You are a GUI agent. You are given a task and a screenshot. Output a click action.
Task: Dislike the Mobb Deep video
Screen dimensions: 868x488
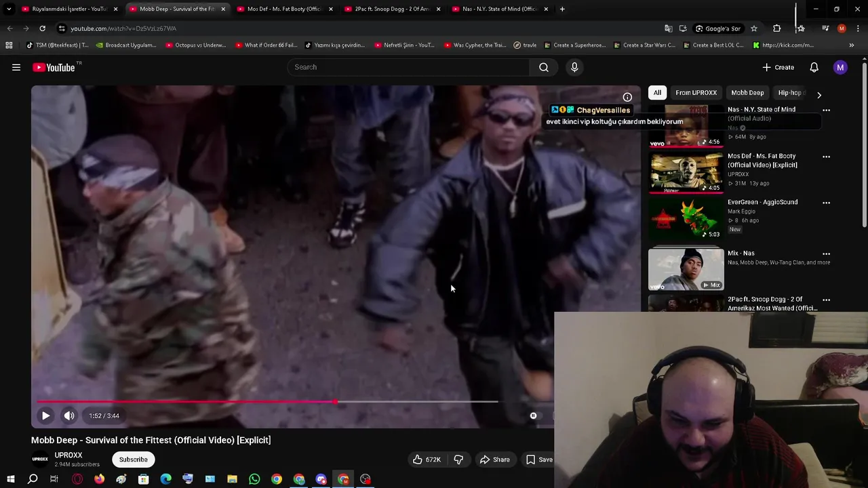point(458,460)
